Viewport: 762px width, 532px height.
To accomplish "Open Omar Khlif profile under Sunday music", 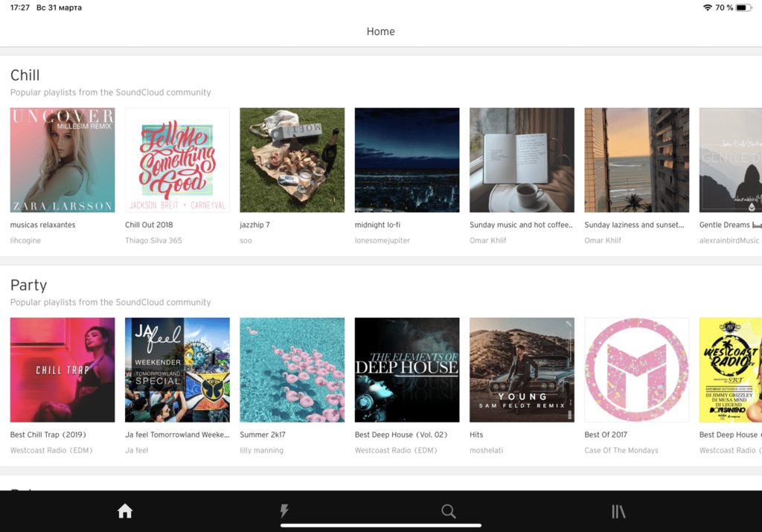I will click(488, 240).
